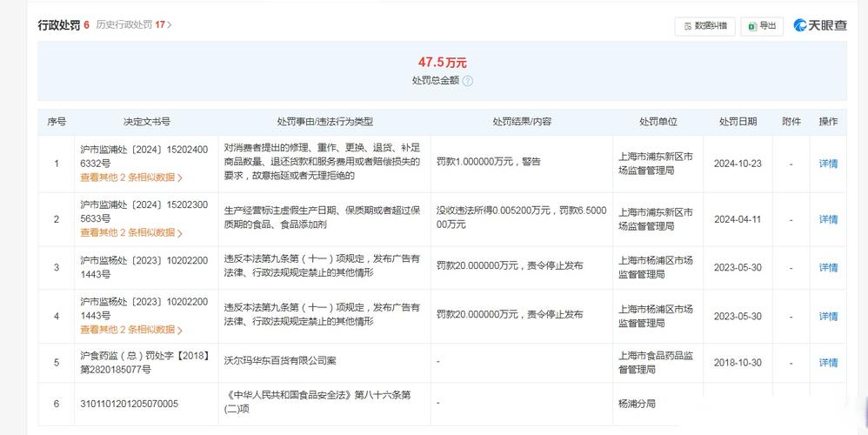This screenshot has height=435, width=868.
Task: Select 行政处罚 6 heading tab
Action: click(63, 25)
